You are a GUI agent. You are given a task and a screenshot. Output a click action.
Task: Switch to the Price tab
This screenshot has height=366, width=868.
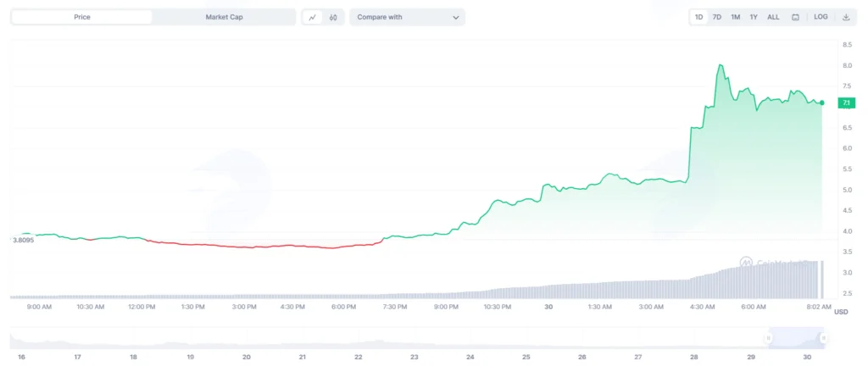click(x=82, y=17)
